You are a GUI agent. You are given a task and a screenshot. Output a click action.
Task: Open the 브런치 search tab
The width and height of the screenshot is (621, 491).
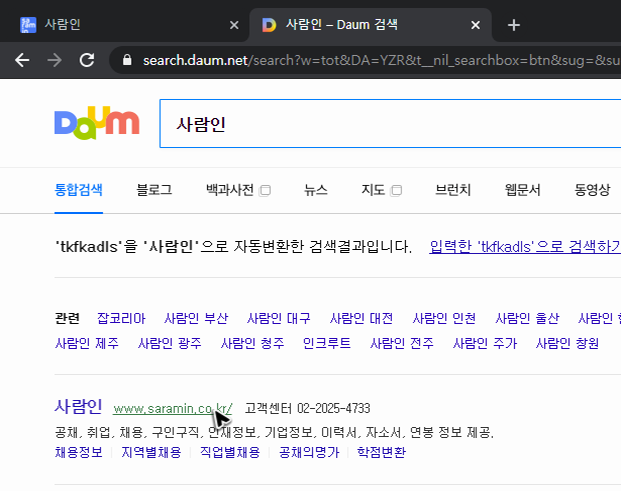453,190
